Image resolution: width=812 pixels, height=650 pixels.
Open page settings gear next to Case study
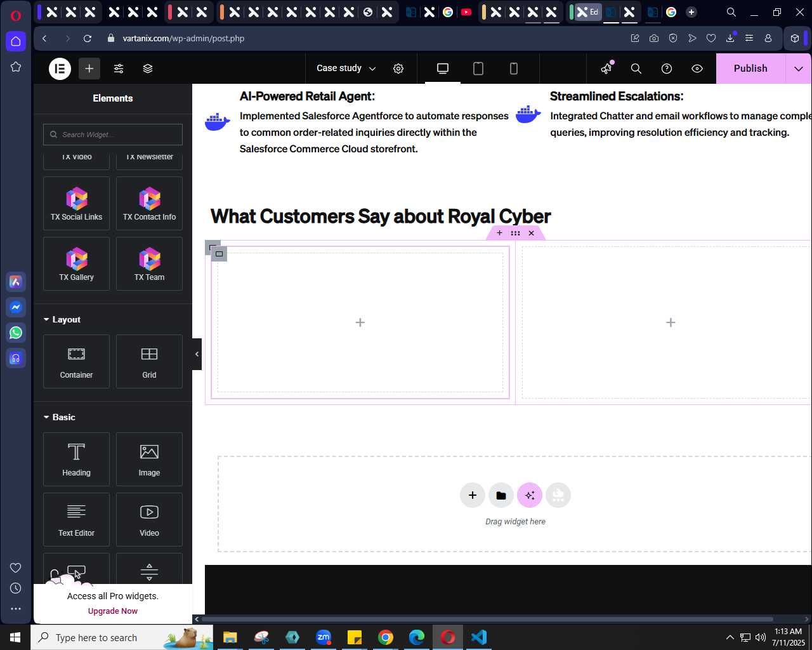tap(398, 69)
